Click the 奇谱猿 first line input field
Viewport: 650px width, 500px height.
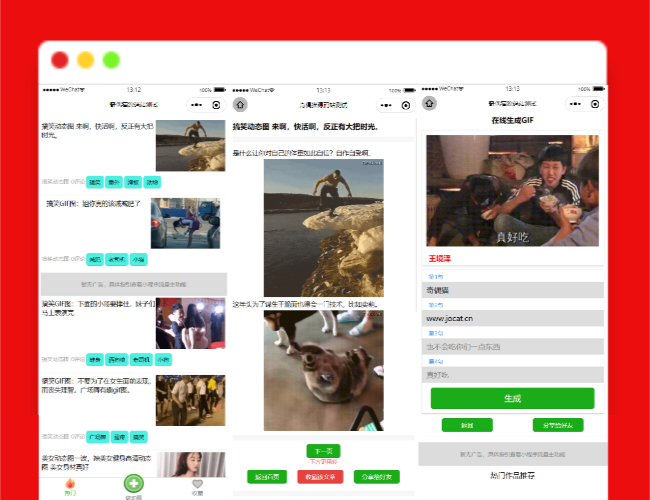[x=514, y=290]
